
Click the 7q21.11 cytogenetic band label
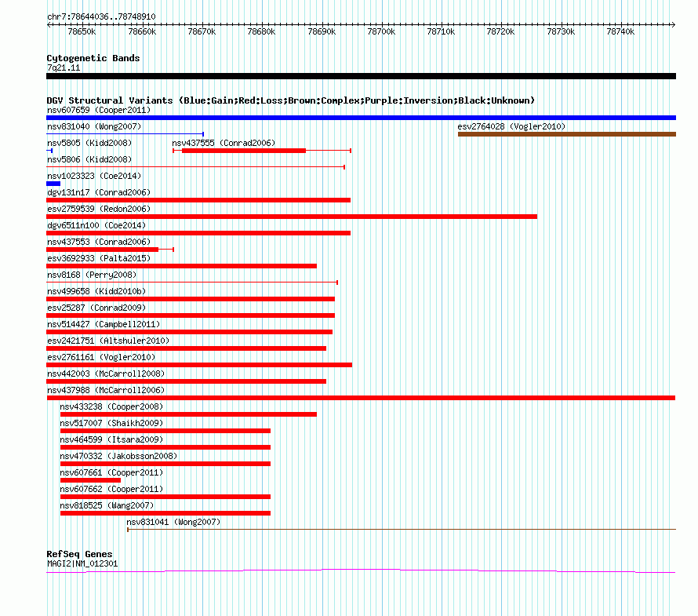click(64, 67)
